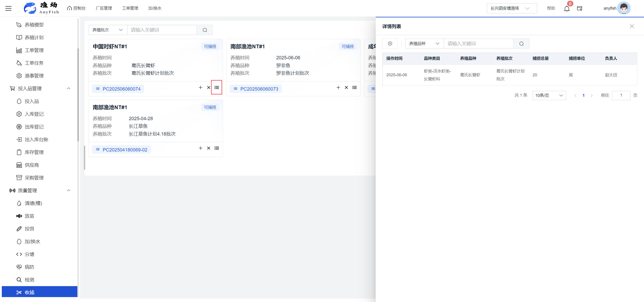Click the hamburger menu icon
Viewport: 644px width, 302px height.
coord(8,8)
